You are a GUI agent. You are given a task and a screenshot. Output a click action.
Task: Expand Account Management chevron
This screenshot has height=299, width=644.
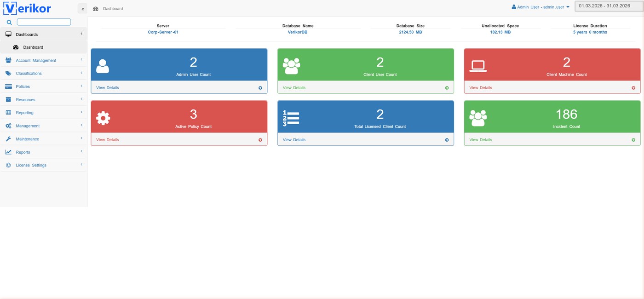click(x=81, y=60)
